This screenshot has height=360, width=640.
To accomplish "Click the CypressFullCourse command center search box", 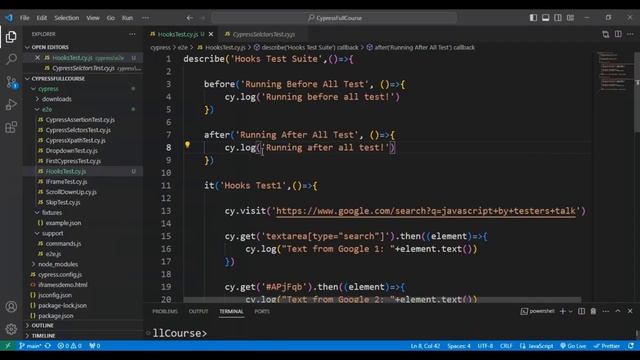I will [x=334, y=18].
